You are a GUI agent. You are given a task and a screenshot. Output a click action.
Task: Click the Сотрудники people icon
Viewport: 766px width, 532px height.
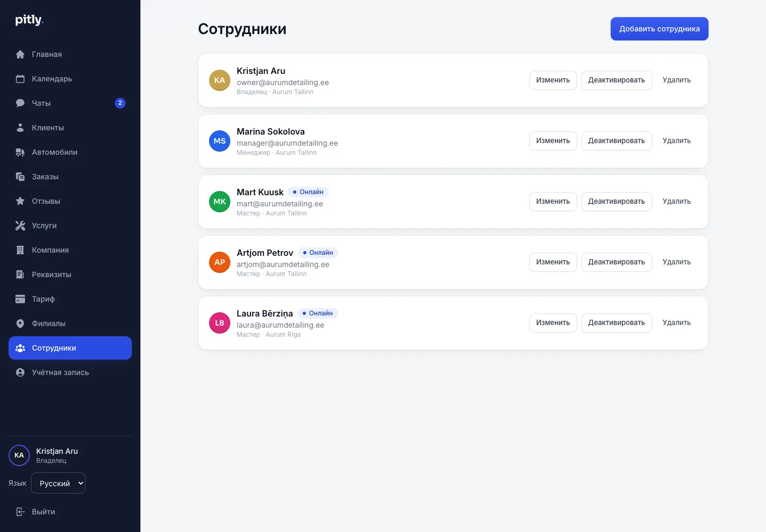(20, 348)
